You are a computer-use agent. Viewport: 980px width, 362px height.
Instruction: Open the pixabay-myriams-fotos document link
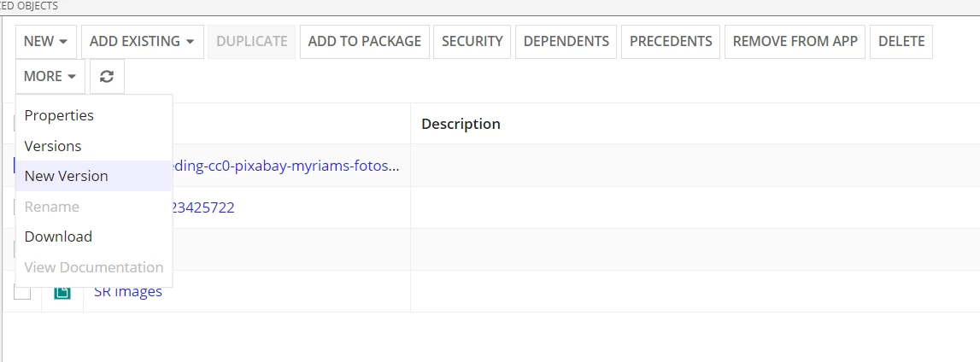tap(285, 166)
